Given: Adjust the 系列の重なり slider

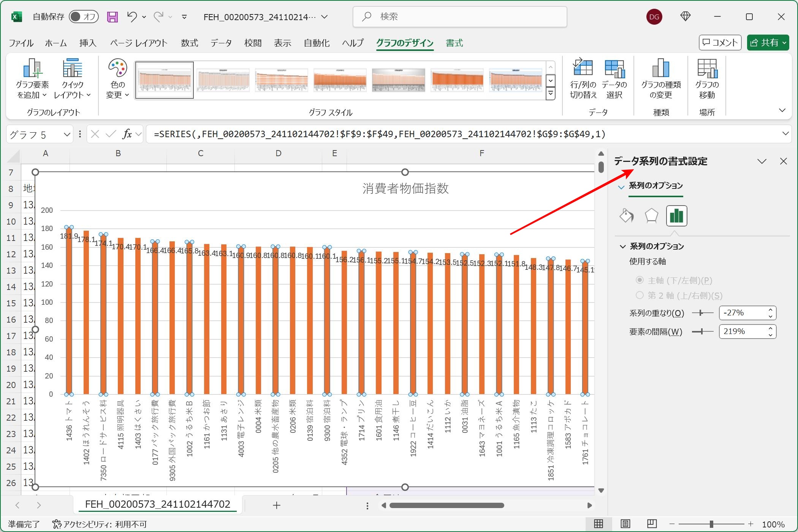Looking at the screenshot, I should click(701, 313).
